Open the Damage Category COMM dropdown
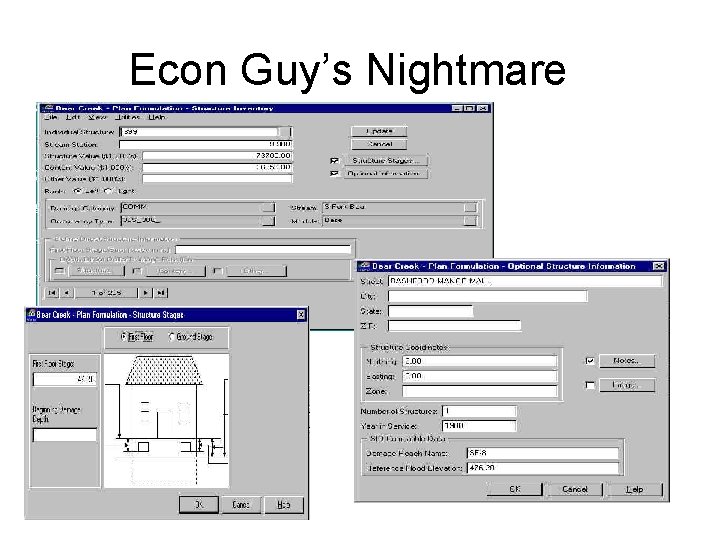 tap(269, 208)
